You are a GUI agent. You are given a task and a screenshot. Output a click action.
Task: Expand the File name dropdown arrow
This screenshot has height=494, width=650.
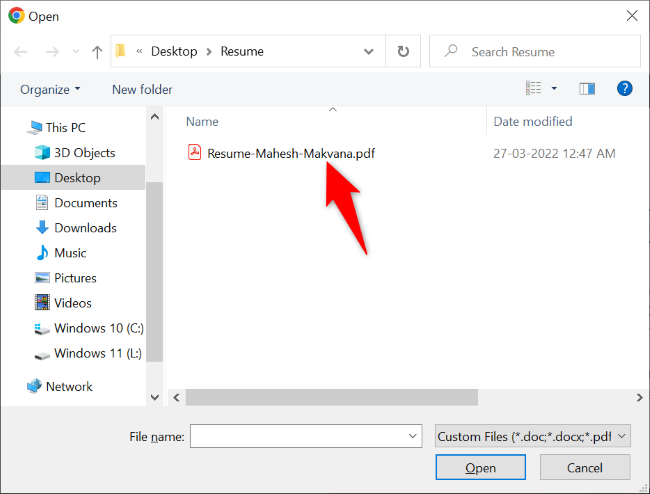coord(412,436)
